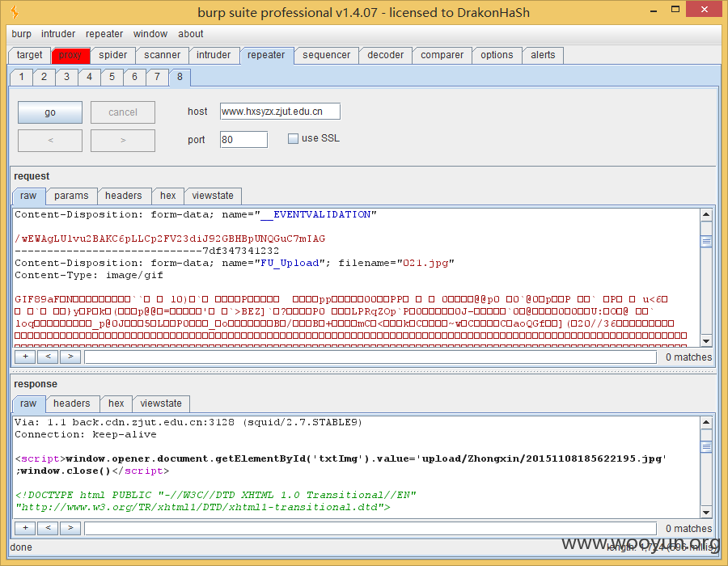728x566 pixels.
Task: Click the next history '>' button
Action: tap(123, 140)
